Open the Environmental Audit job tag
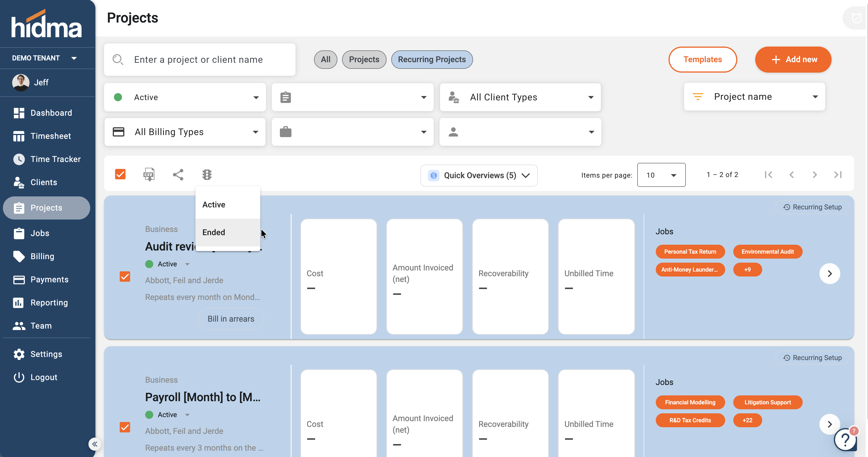Screen dimensions: 868x457 coord(768,252)
